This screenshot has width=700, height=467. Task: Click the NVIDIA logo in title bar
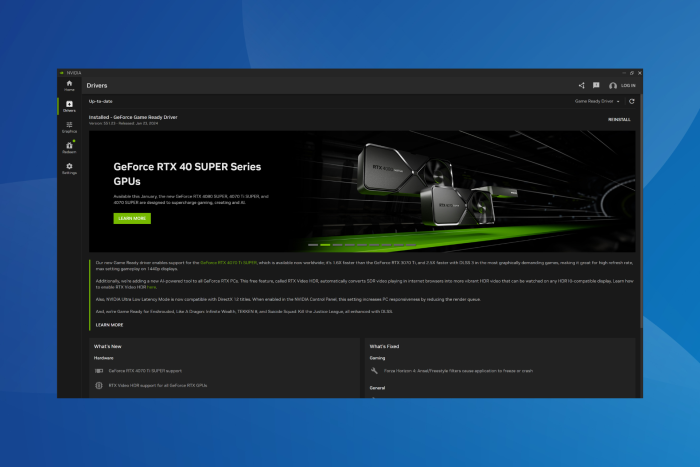click(62, 73)
